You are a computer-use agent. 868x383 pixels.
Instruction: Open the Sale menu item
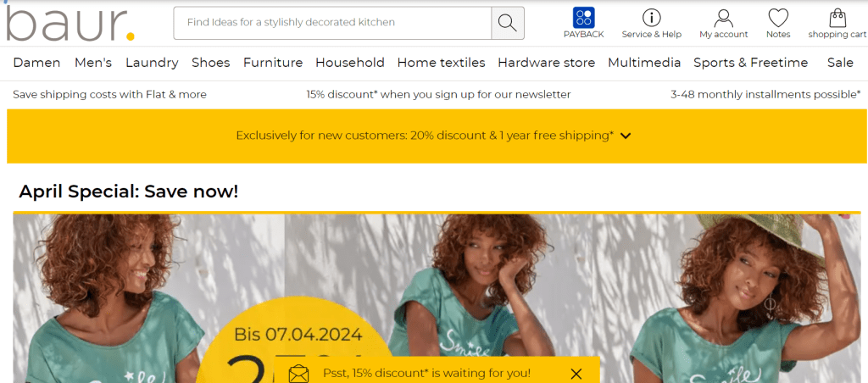click(x=840, y=63)
